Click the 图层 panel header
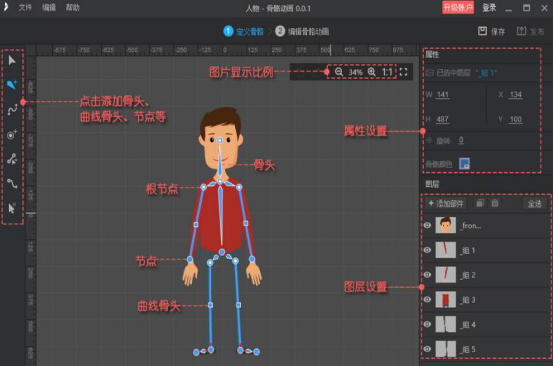 [432, 184]
